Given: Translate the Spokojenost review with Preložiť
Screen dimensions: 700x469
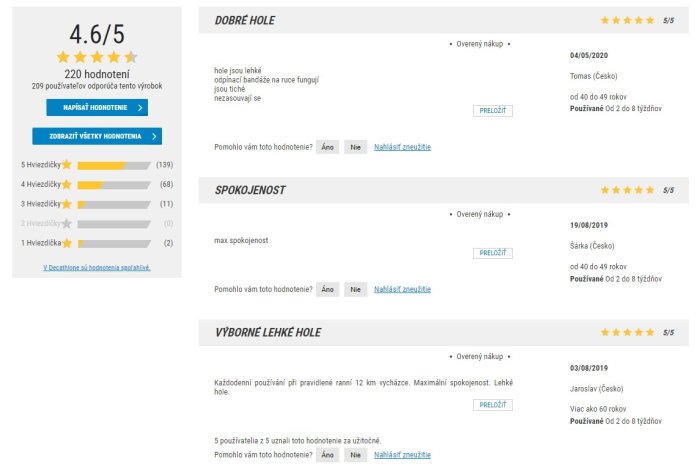Looking at the screenshot, I should coord(492,253).
